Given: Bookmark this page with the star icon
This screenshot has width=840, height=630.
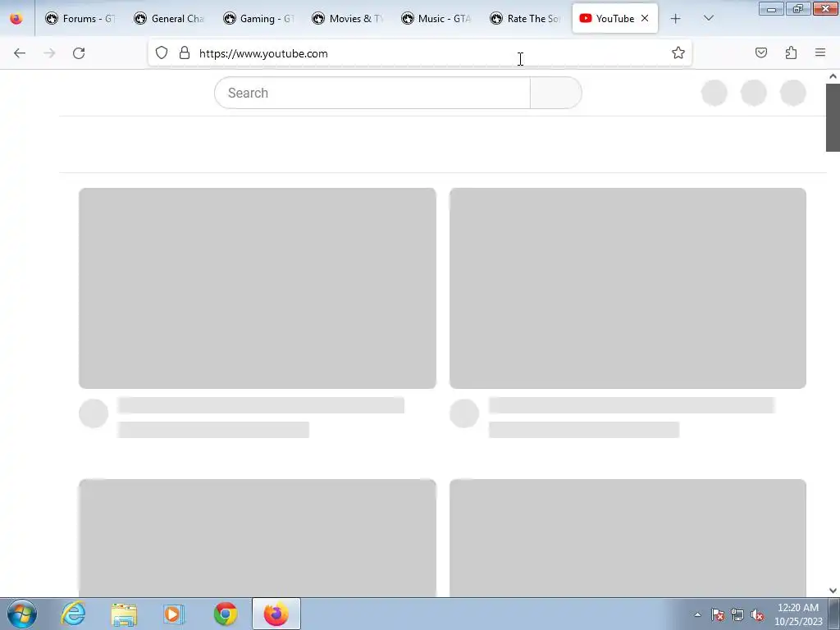Looking at the screenshot, I should point(678,53).
